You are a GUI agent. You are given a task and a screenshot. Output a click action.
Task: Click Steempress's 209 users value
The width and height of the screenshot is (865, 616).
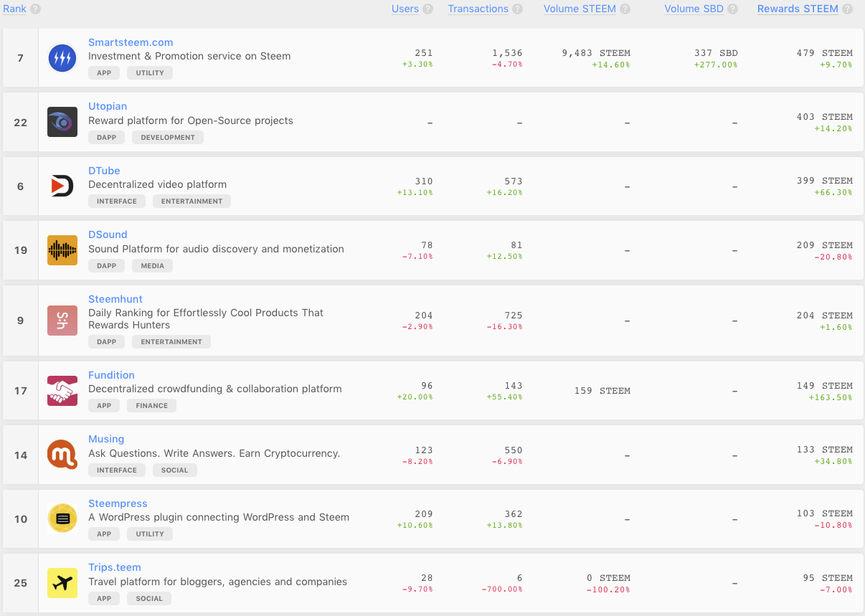pyautogui.click(x=424, y=514)
